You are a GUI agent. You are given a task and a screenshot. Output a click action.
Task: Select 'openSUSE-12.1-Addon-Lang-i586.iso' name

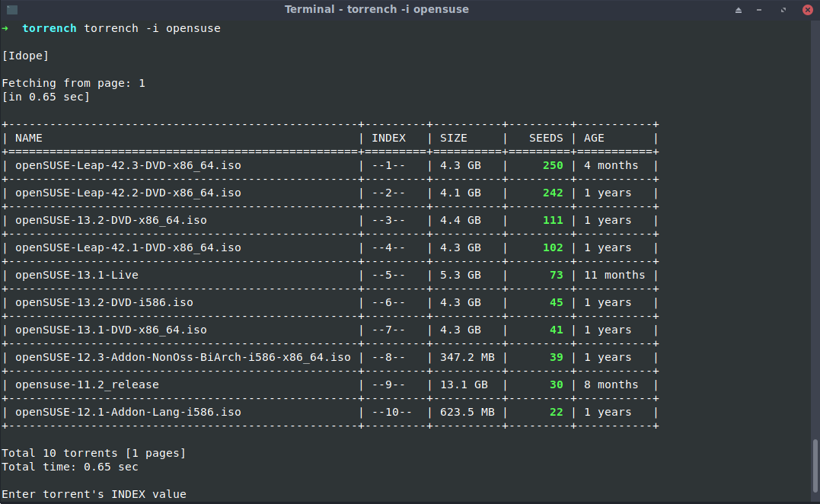pos(128,412)
